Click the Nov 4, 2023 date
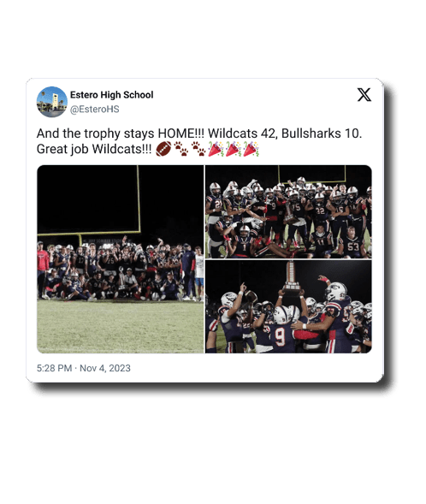Screen dimensions: 426x504 [x=105, y=368]
